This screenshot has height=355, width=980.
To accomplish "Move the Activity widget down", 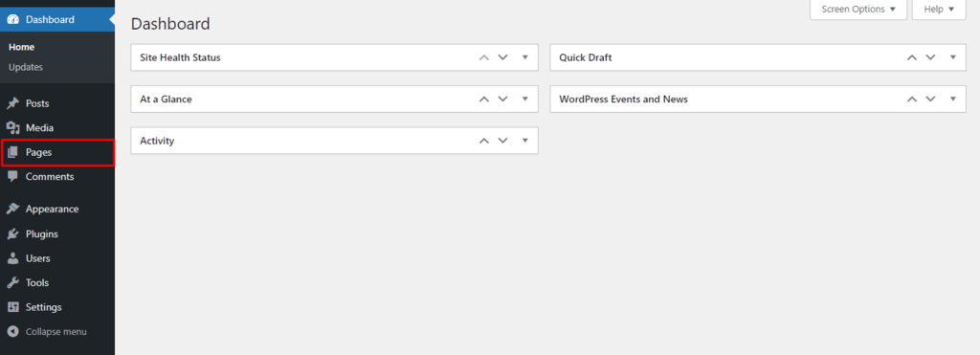I will tap(503, 141).
